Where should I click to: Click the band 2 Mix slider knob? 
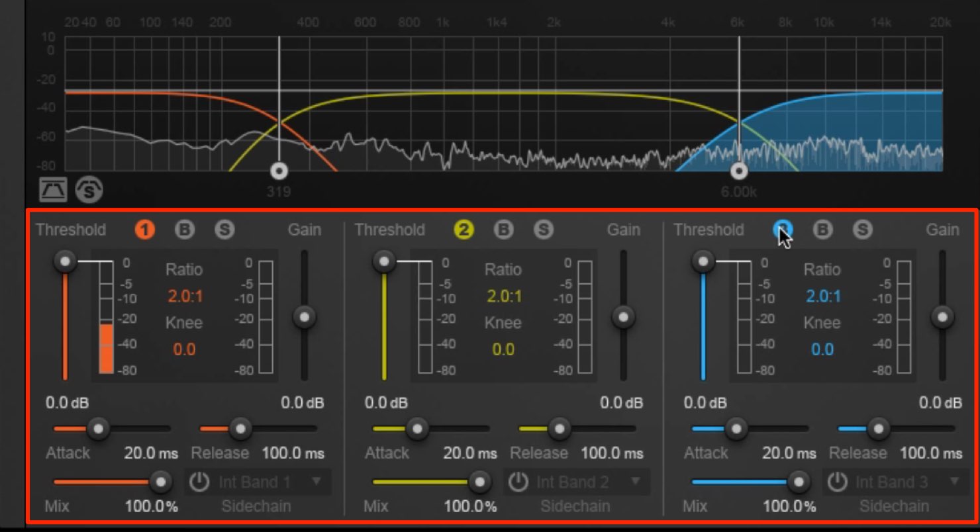[479, 482]
